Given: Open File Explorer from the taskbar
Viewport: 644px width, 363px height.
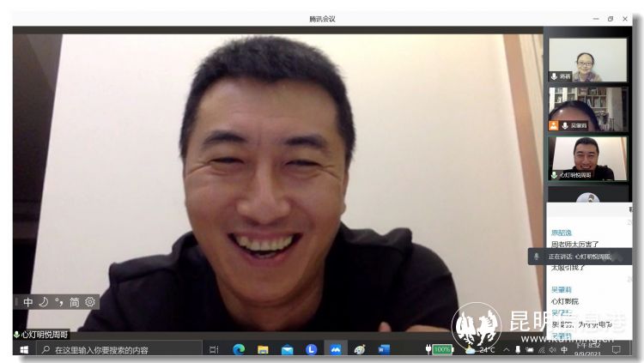Looking at the screenshot, I should coord(263,349).
